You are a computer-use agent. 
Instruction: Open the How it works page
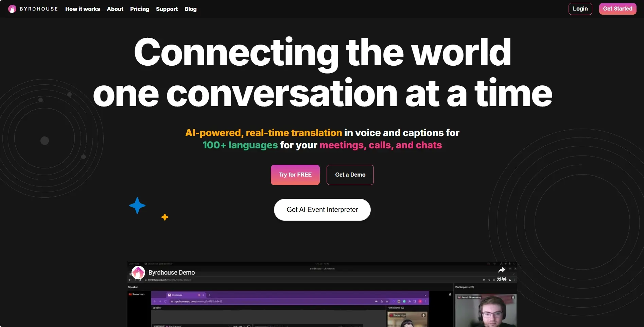[83, 9]
